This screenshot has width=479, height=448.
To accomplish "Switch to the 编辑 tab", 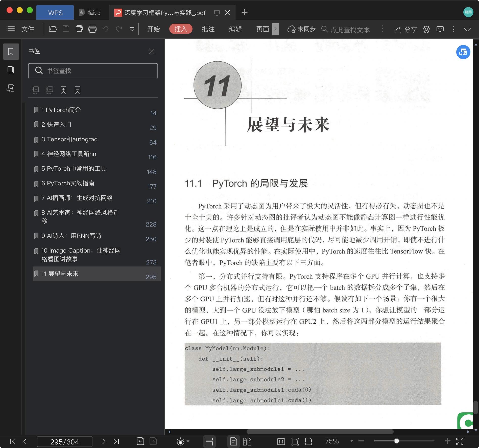I will (x=235, y=29).
